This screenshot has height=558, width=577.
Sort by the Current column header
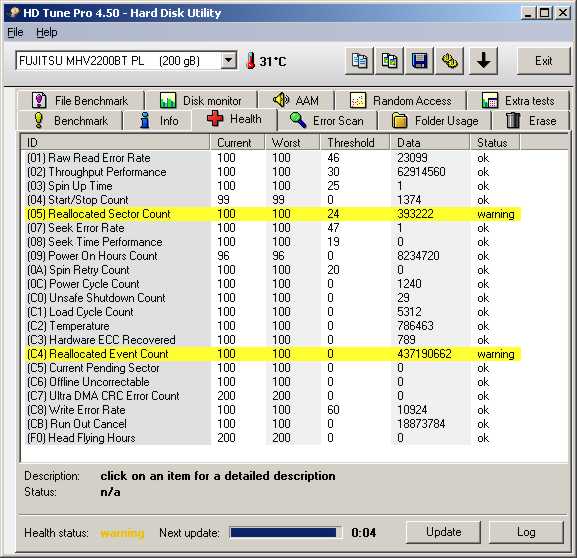(x=237, y=142)
